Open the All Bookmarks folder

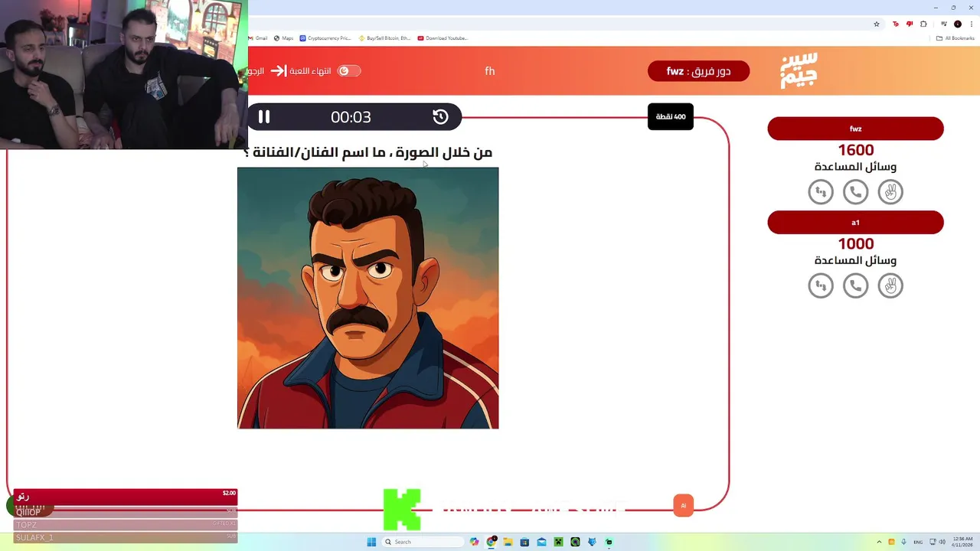click(x=955, y=37)
